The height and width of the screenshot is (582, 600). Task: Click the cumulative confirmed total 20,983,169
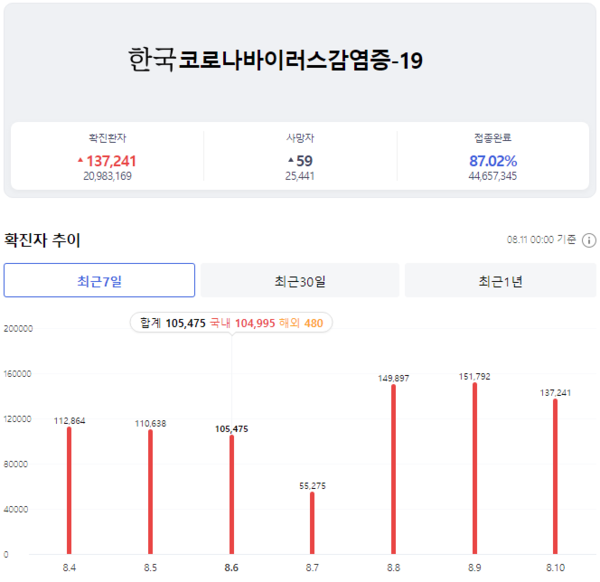[108, 176]
